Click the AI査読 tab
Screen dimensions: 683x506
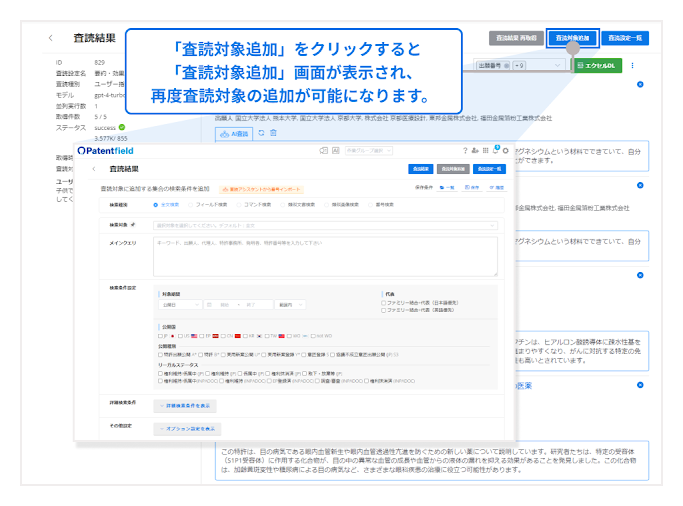tap(233, 132)
